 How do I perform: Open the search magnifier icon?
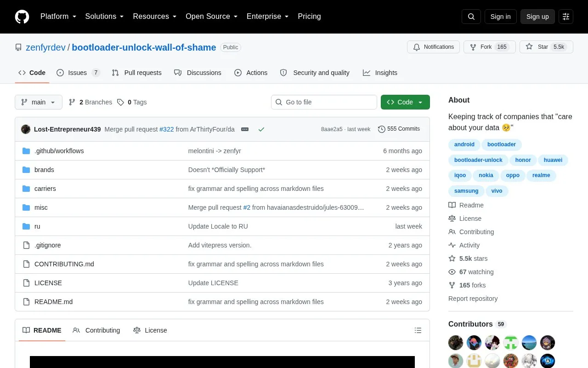pyautogui.click(x=471, y=17)
